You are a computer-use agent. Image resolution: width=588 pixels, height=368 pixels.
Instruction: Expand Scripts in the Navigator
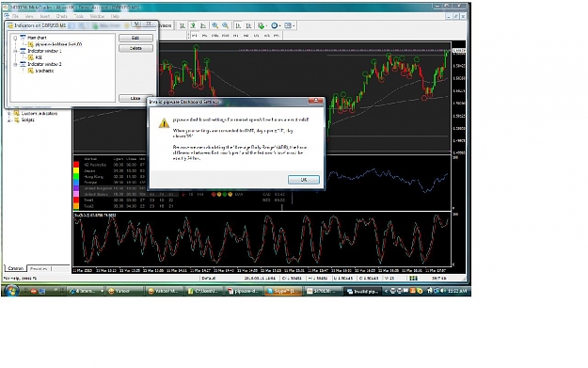click(9, 120)
